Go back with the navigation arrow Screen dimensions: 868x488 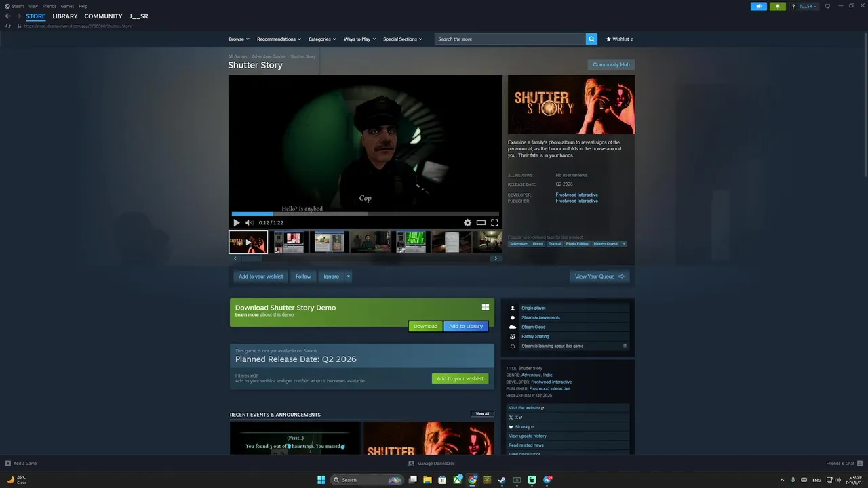click(8, 16)
